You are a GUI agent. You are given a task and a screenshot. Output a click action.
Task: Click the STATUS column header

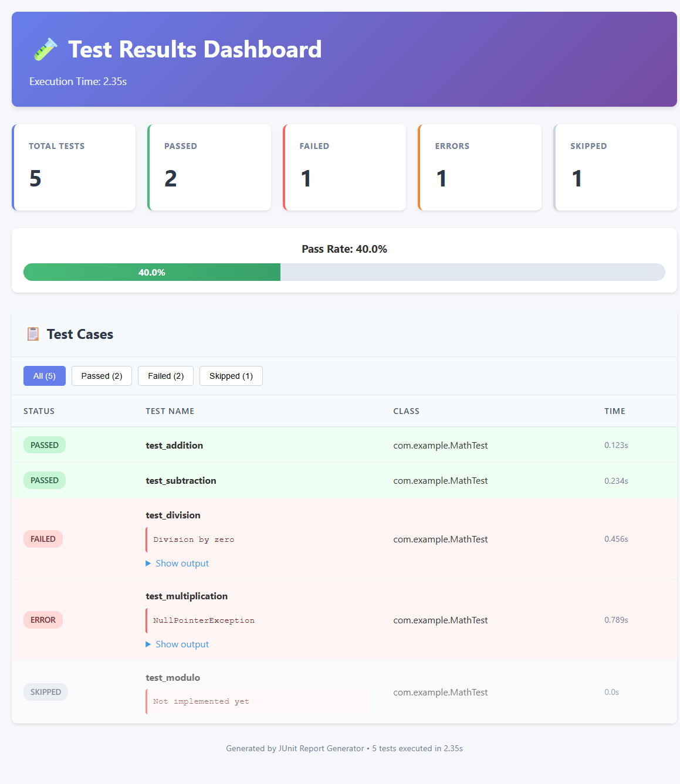(x=39, y=411)
